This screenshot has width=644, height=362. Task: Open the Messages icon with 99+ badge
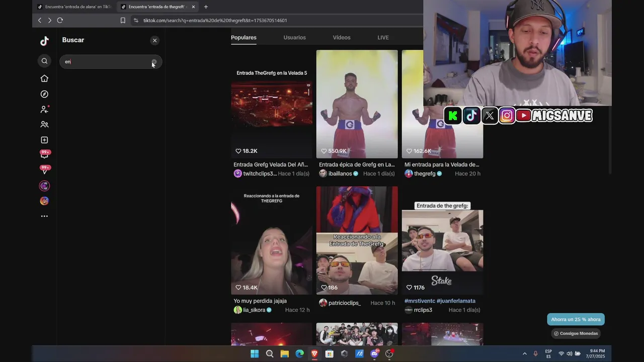point(44,170)
